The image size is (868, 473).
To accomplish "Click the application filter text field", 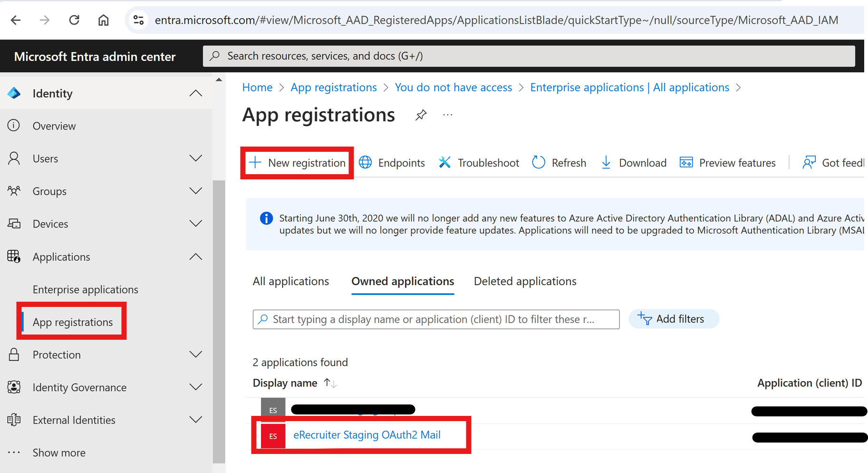I will (436, 319).
